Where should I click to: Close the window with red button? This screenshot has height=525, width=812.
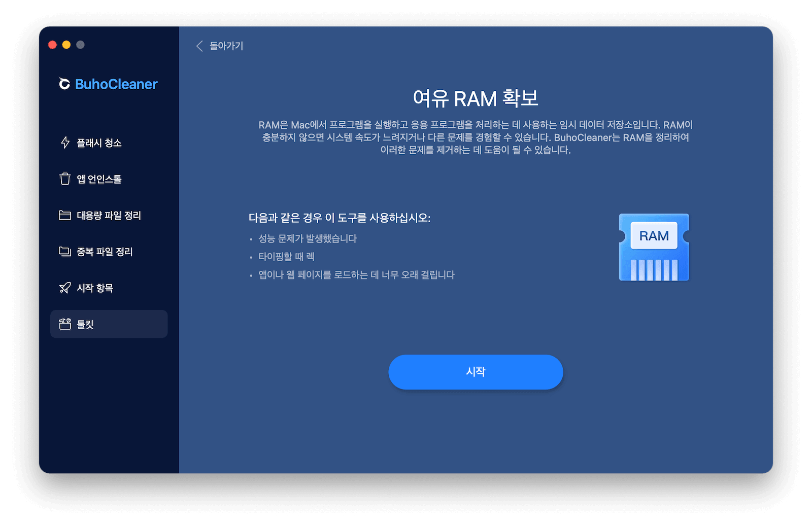52,45
